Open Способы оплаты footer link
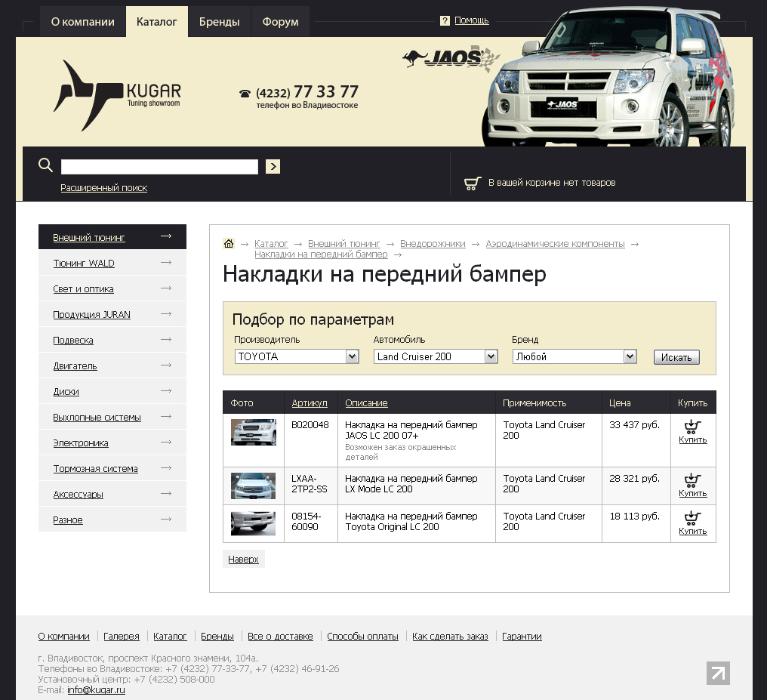The image size is (767, 700). (362, 637)
